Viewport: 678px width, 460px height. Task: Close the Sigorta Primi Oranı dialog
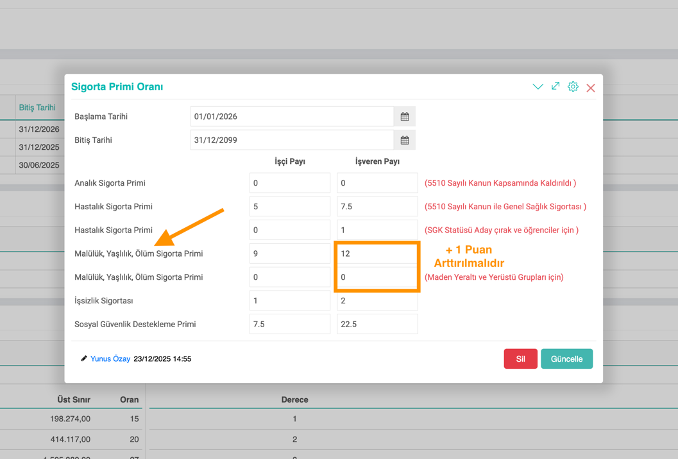tap(591, 88)
